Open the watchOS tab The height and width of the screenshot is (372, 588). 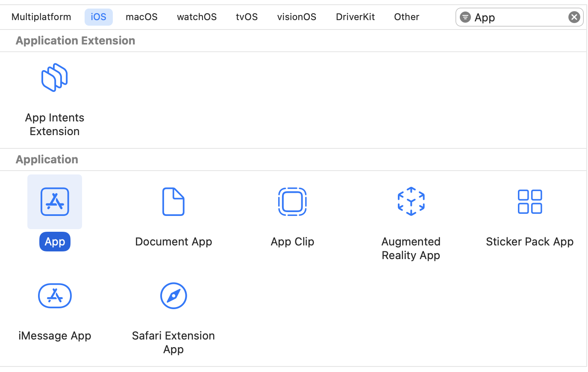[197, 17]
